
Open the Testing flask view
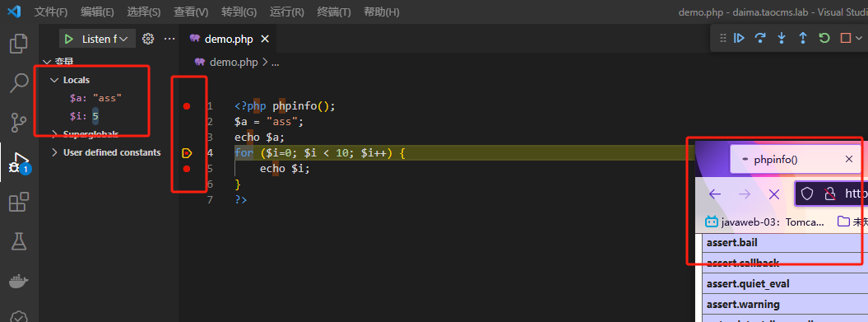tap(19, 242)
